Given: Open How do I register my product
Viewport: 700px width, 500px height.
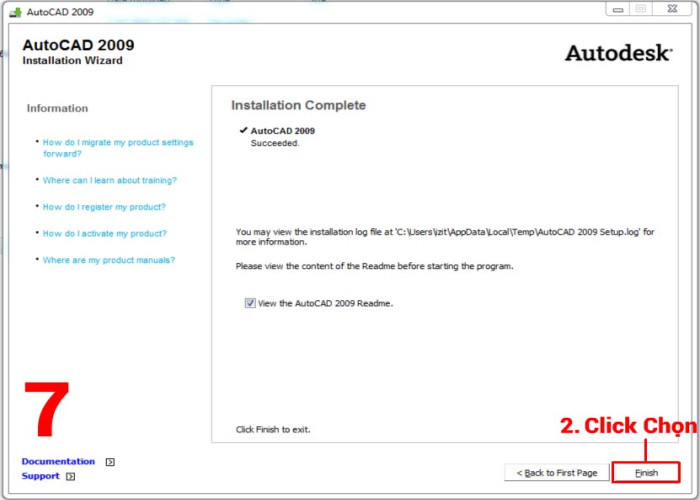Looking at the screenshot, I should tap(104, 207).
